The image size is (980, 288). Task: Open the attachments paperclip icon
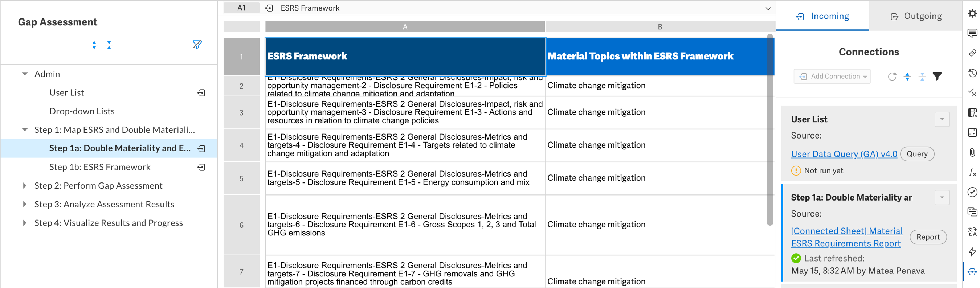(x=972, y=152)
